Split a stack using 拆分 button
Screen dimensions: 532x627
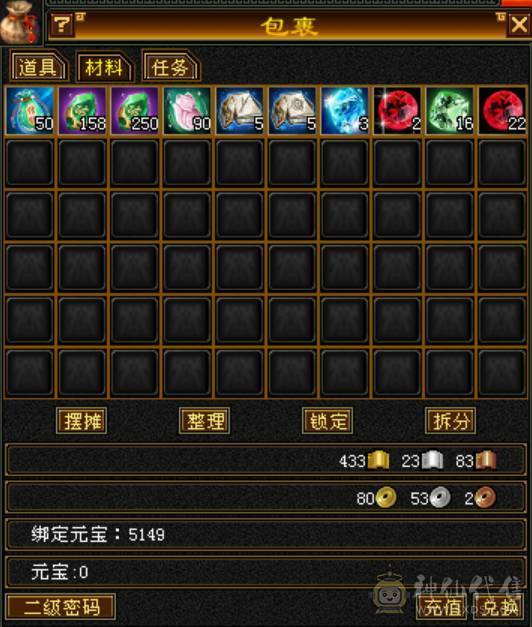[x=451, y=421]
